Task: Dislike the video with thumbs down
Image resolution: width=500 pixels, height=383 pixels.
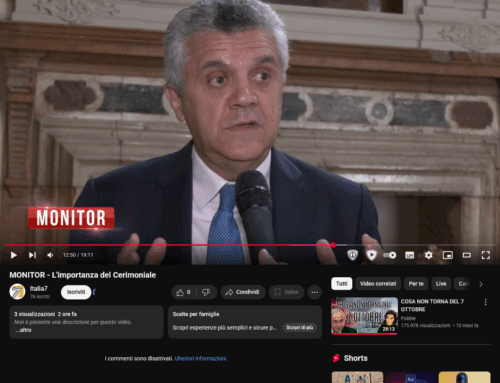Action: (206, 292)
